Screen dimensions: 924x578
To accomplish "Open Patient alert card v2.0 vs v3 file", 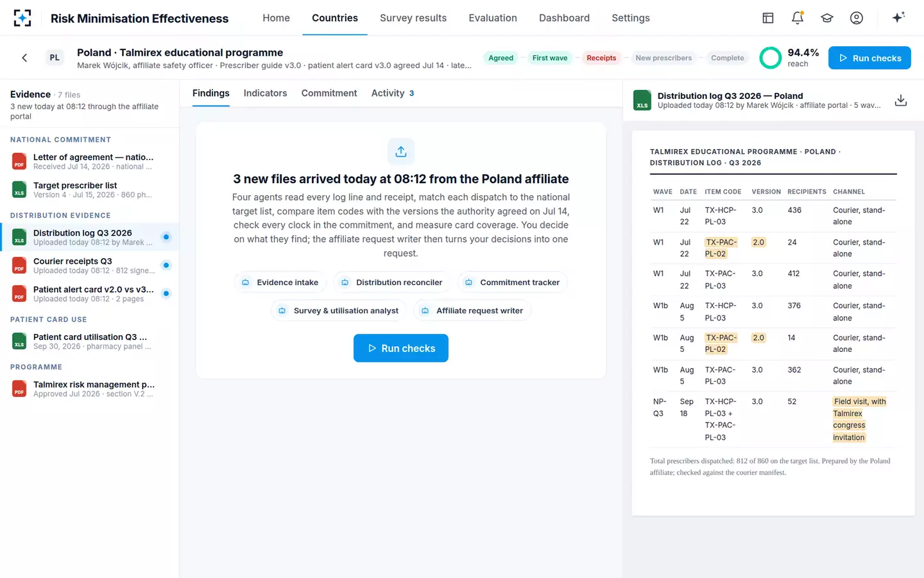I will coord(89,293).
